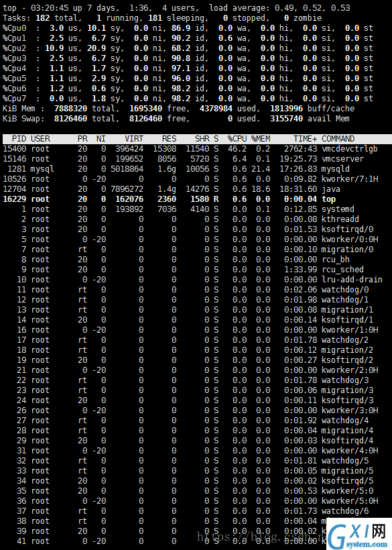This screenshot has height=550, width=392.
Task: Click the 46.2 CPU usage value
Action: point(237,149)
